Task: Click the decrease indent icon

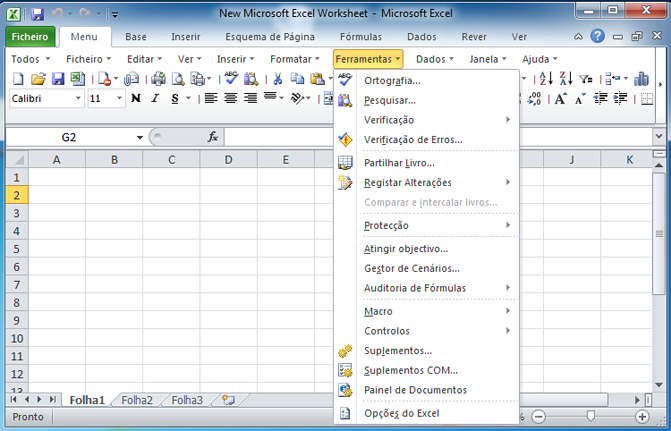Action: pyautogui.click(x=601, y=99)
